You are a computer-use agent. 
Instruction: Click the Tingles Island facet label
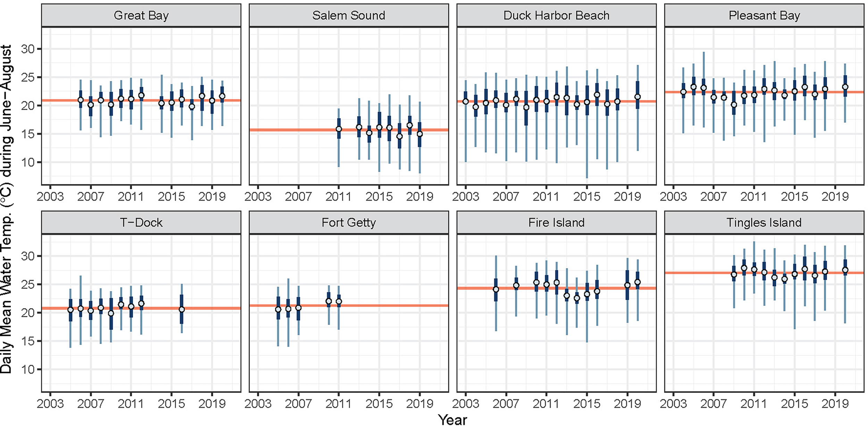pyautogui.click(x=764, y=223)
